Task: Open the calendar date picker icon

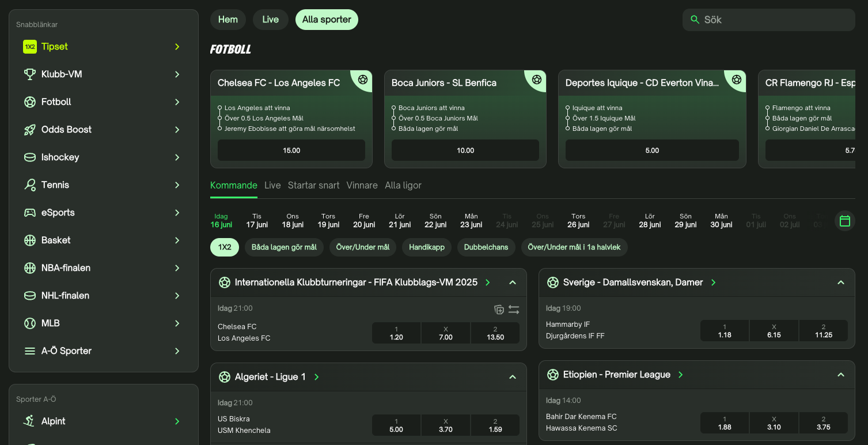Action: tap(844, 221)
